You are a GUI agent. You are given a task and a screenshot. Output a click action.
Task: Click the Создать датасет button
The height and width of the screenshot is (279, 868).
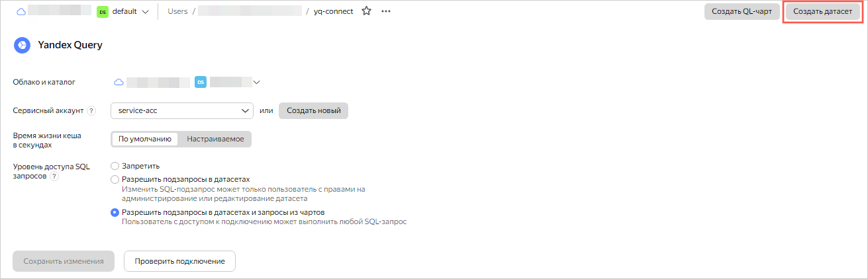tap(822, 11)
